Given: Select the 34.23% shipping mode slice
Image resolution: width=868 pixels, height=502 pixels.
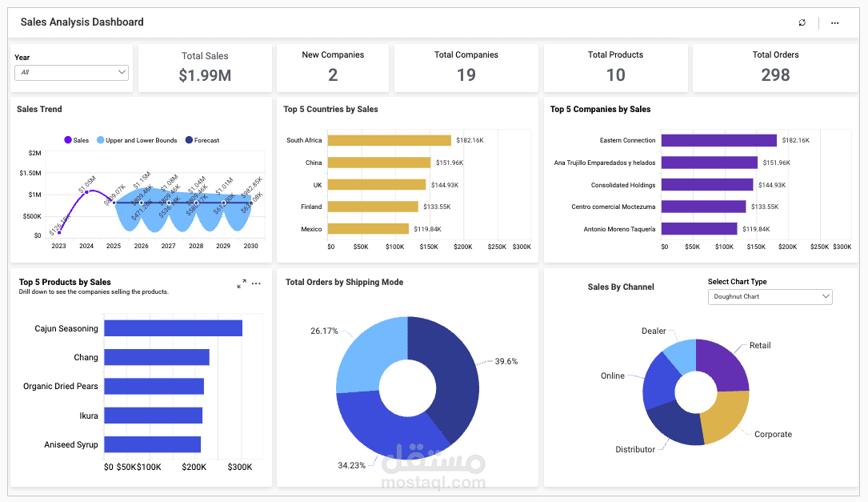Looking at the screenshot, I should click(387, 429).
